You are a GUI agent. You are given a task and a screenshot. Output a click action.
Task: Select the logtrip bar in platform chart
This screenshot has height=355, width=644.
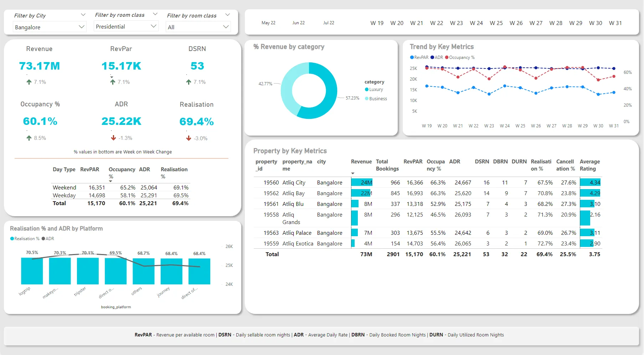(32, 271)
